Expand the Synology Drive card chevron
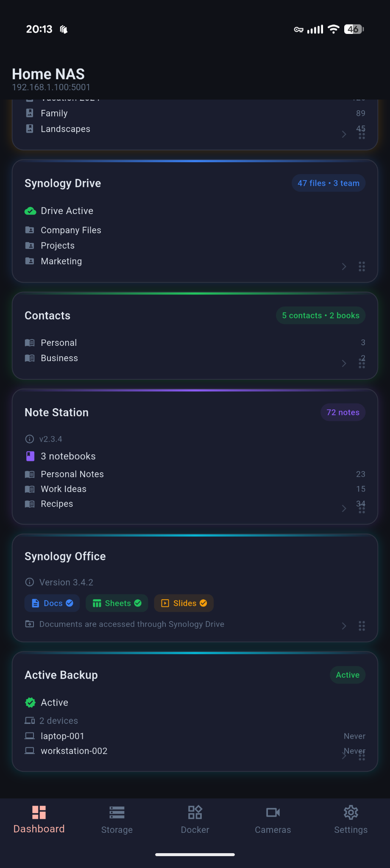Screen dimensions: 390x868 [x=344, y=267]
